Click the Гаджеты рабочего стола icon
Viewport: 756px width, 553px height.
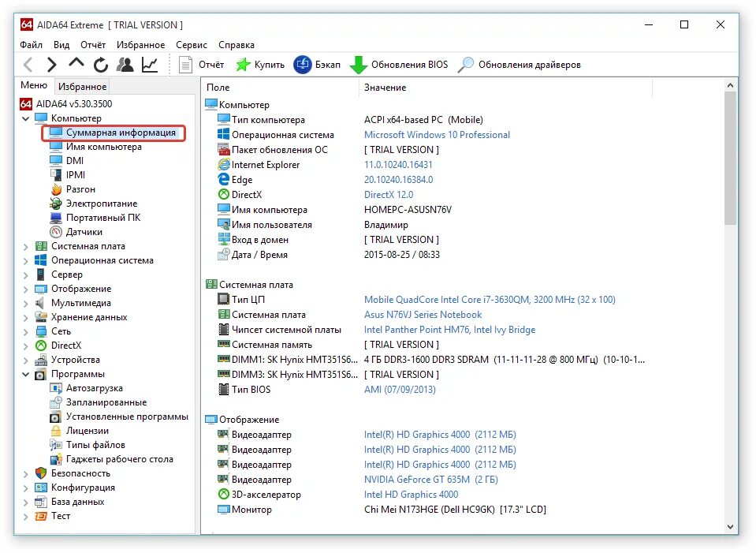56,459
